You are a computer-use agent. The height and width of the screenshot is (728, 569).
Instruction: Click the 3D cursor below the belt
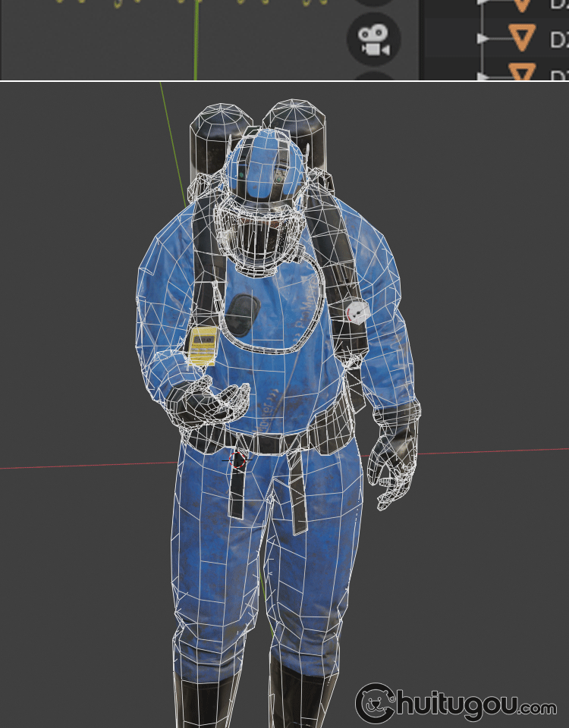click(238, 460)
